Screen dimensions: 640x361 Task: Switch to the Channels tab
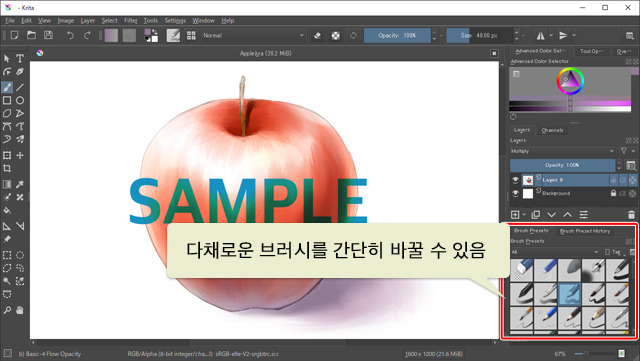click(552, 130)
